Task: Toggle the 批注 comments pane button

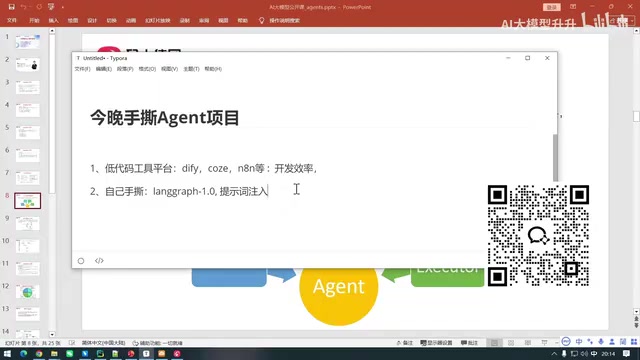Action: click(x=469, y=343)
